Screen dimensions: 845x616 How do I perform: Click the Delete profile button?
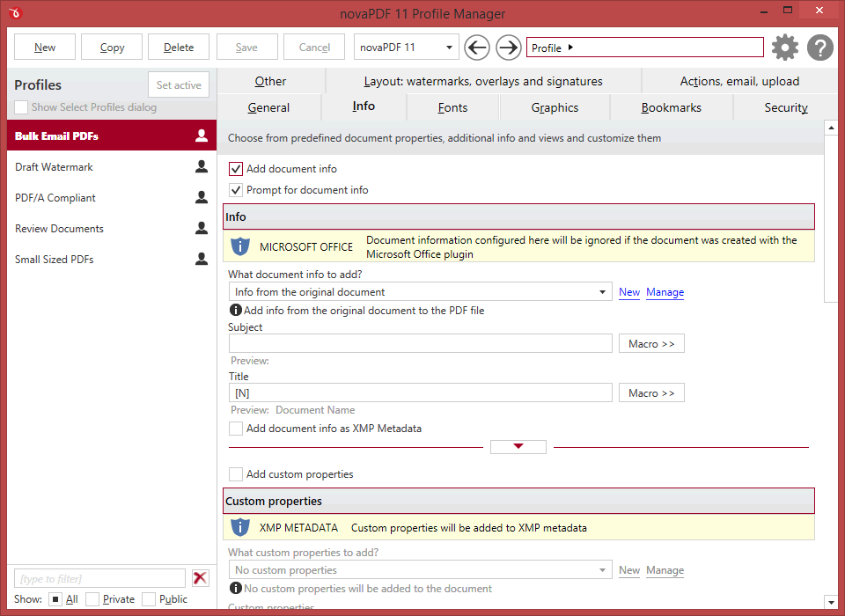(x=179, y=48)
